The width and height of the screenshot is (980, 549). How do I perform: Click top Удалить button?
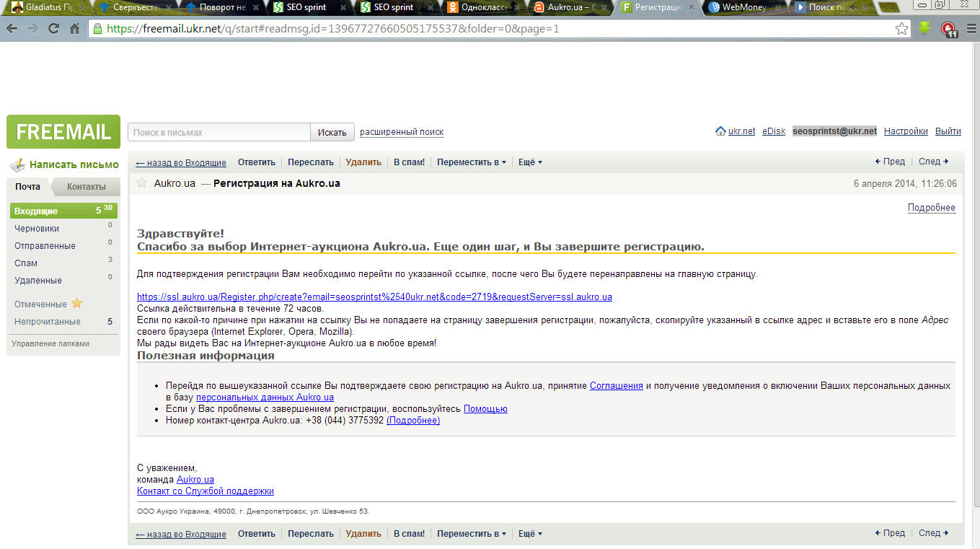tap(363, 162)
